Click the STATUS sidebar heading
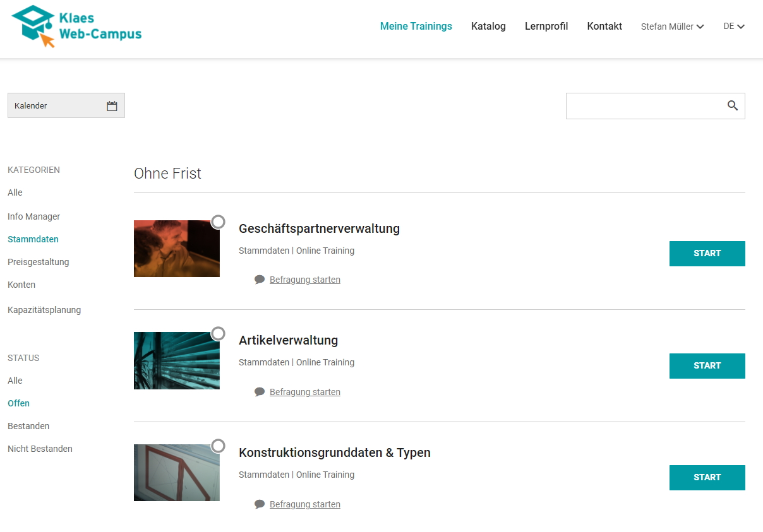763x532 pixels. point(23,358)
